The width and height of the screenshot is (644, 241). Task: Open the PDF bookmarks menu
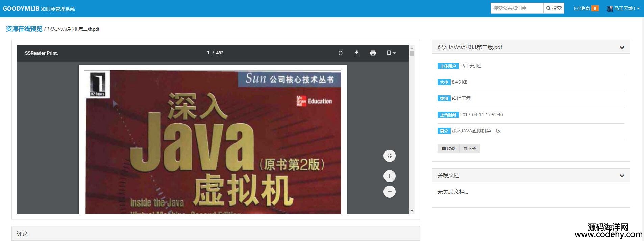tap(391, 53)
